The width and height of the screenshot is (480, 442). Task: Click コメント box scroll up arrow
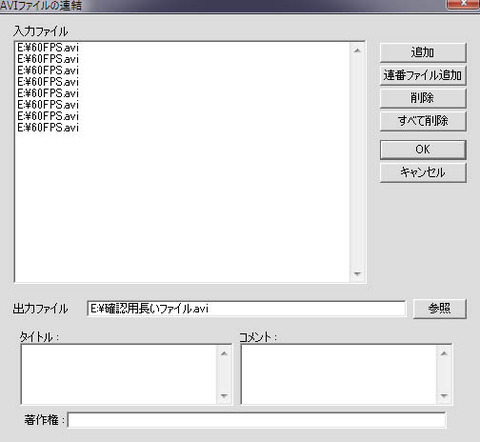pos(444,353)
